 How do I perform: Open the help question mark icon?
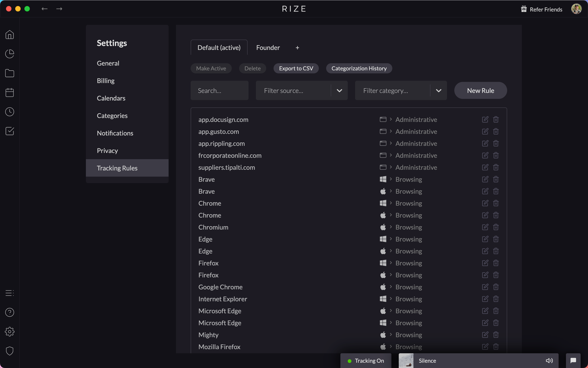[x=10, y=312]
